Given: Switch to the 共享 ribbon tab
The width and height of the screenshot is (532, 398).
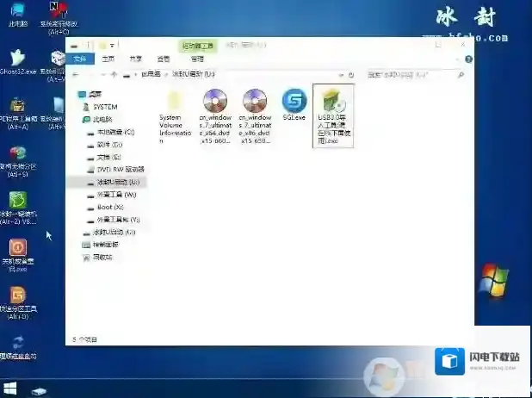Looking at the screenshot, I should [x=136, y=59].
